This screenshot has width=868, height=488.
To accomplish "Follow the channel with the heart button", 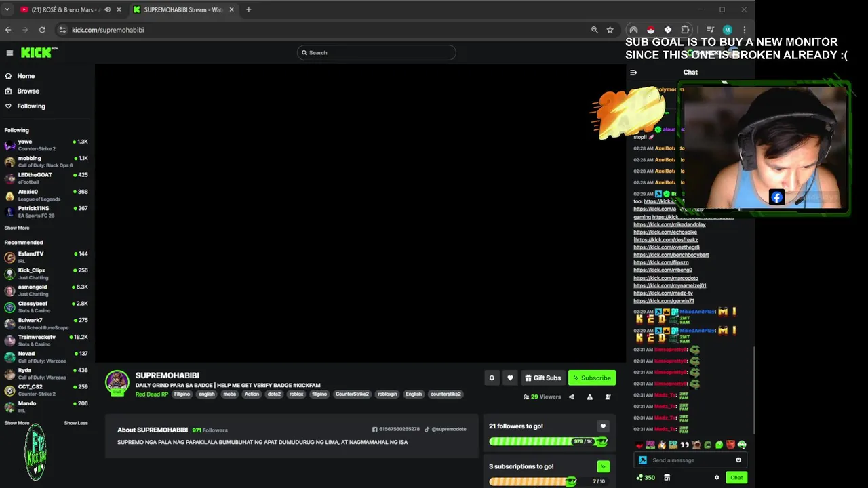I will pyautogui.click(x=510, y=378).
